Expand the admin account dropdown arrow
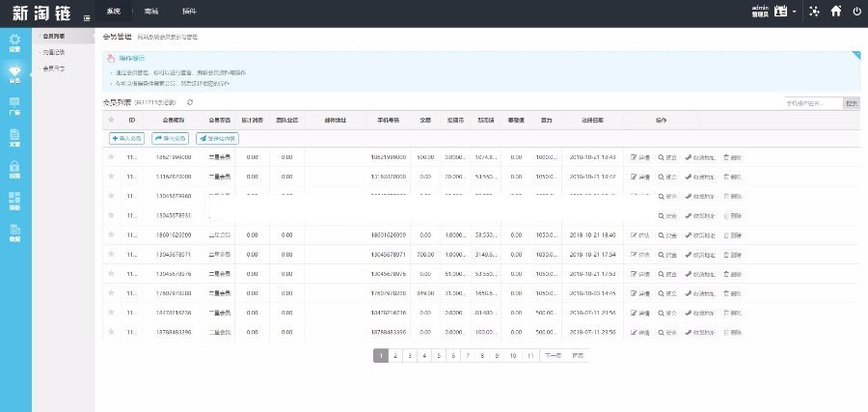Screen dimensions: 868x412 795,13
